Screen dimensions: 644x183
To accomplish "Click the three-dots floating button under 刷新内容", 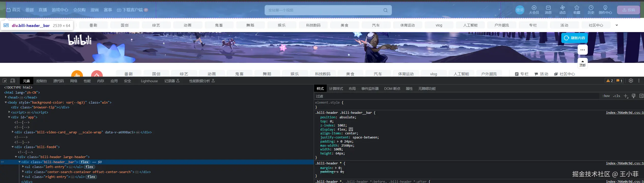I will click(x=583, y=50).
